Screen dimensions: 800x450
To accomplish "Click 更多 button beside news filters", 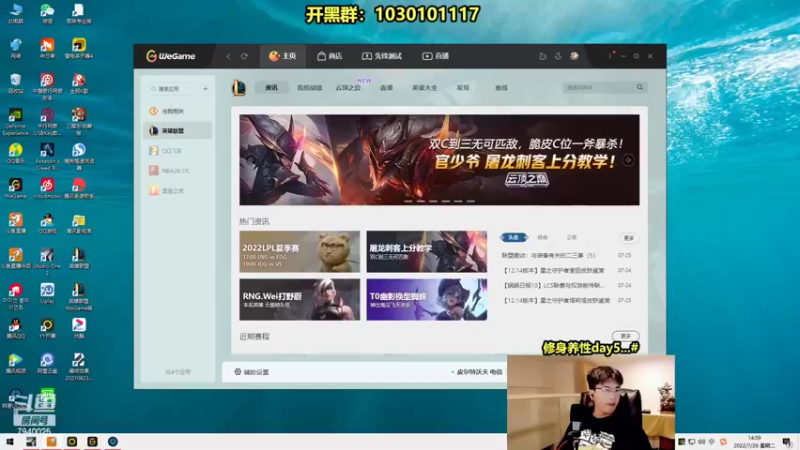I will [629, 238].
